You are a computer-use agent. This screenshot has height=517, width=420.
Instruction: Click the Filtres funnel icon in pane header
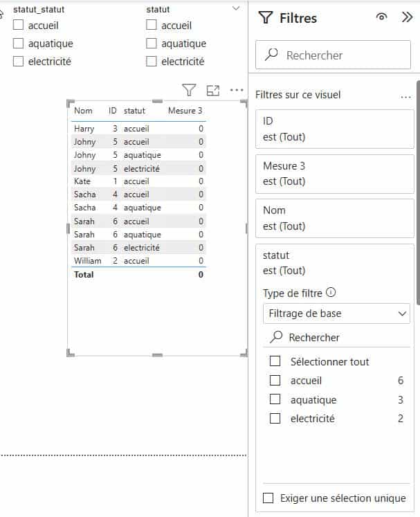point(266,19)
